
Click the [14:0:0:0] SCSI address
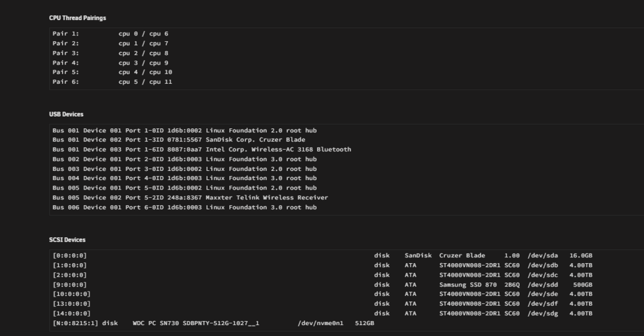(71, 314)
